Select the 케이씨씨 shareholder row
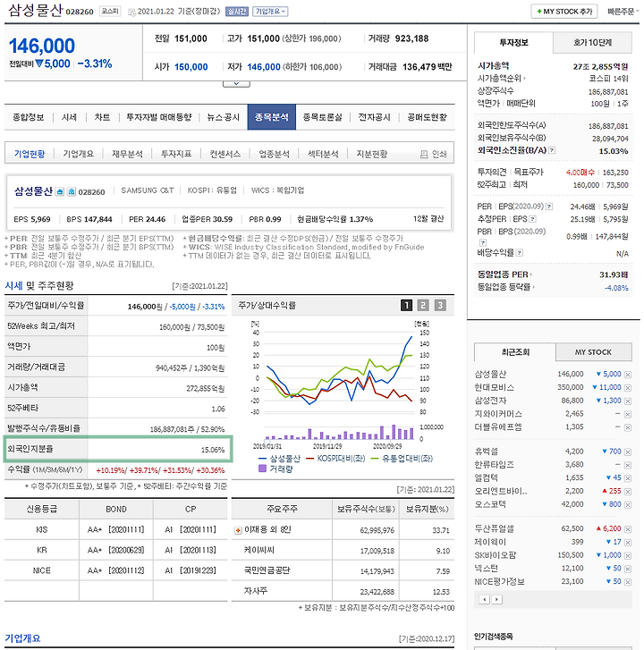 pyautogui.click(x=343, y=551)
